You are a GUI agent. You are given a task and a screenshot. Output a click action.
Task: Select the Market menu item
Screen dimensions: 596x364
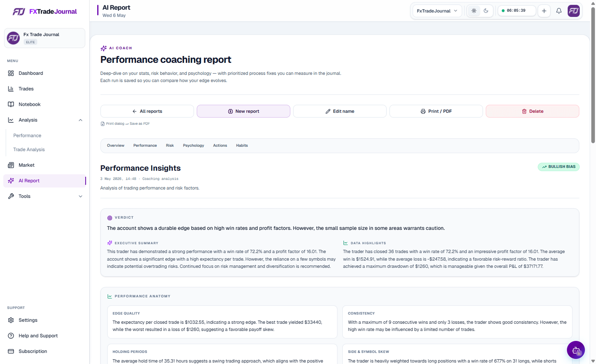45,165
